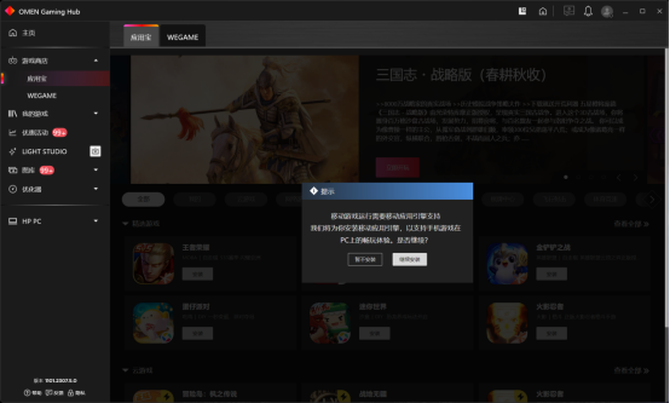Open the 主页 home icon in sidebar
The image size is (670, 403).
pyautogui.click(x=13, y=33)
